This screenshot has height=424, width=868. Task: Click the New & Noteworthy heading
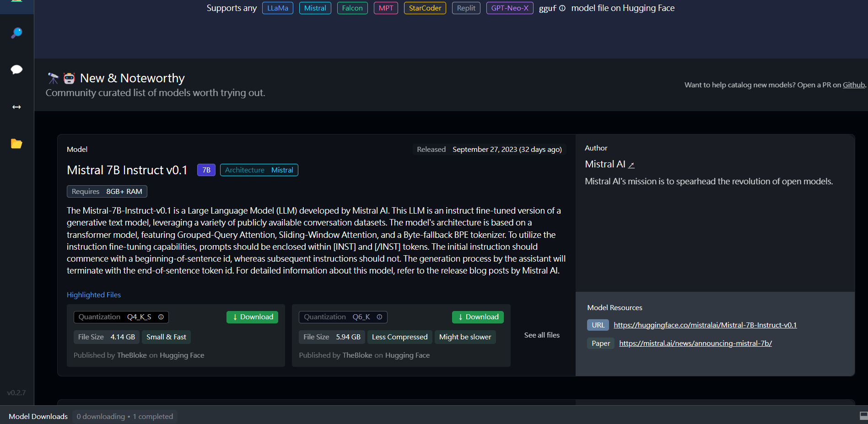click(132, 78)
